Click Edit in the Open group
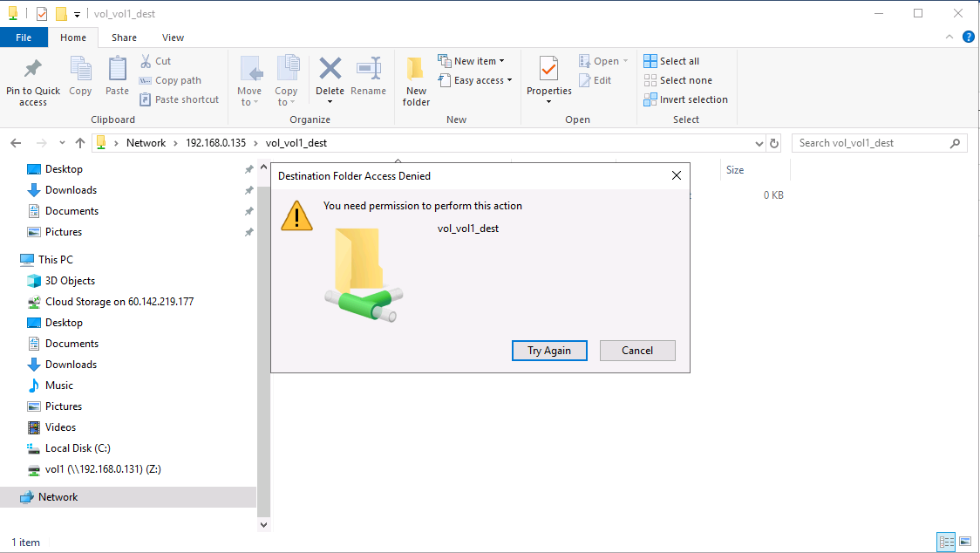Viewport: 980px width, 553px height. 595,80
